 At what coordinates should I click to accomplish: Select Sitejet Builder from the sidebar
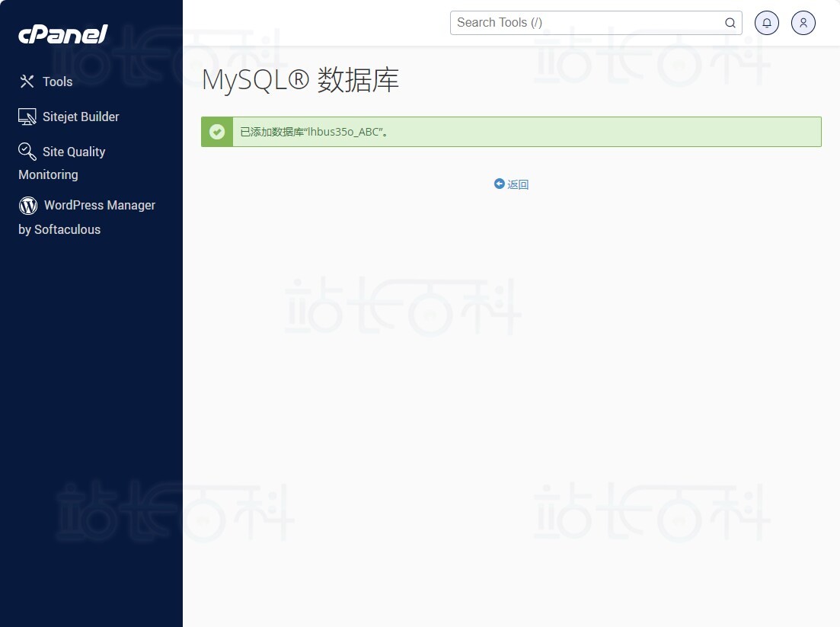click(x=81, y=116)
